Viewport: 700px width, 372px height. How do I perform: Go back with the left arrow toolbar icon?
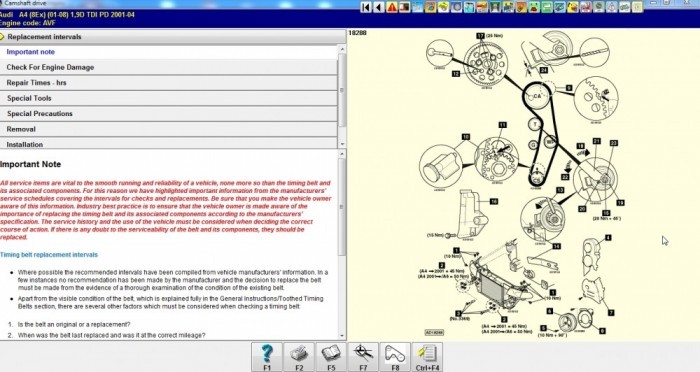[x=379, y=7]
